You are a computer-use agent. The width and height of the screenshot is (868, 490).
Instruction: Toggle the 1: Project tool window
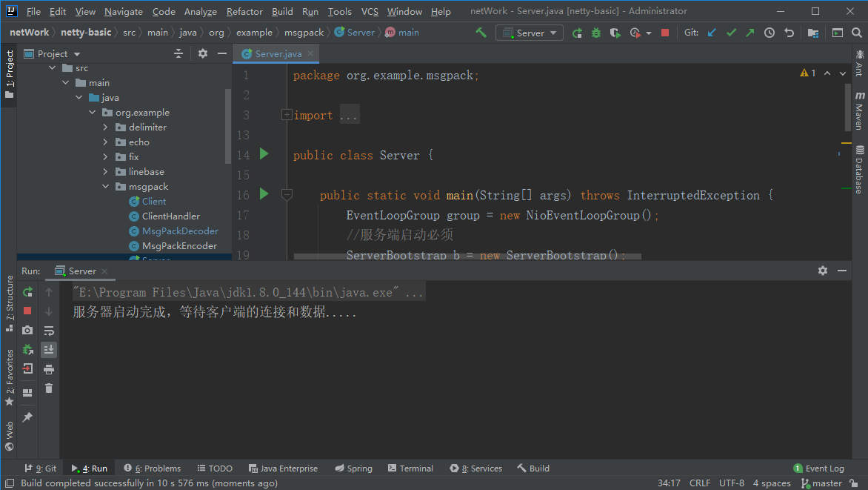[9, 75]
